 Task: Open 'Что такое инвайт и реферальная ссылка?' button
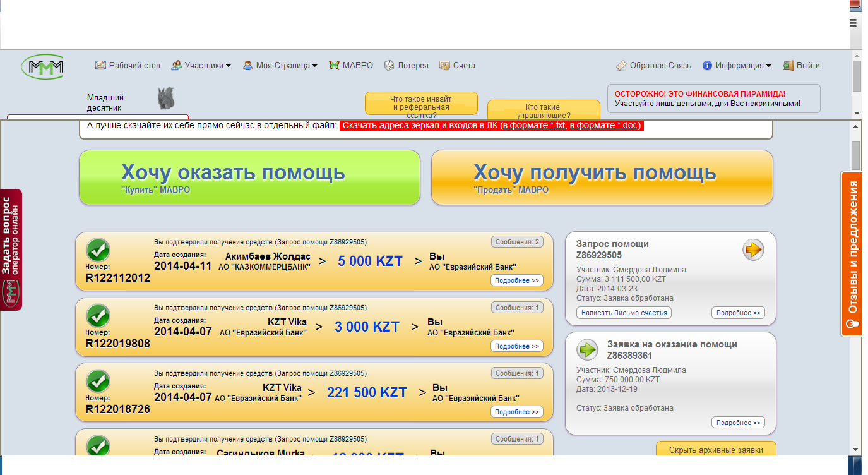421,103
